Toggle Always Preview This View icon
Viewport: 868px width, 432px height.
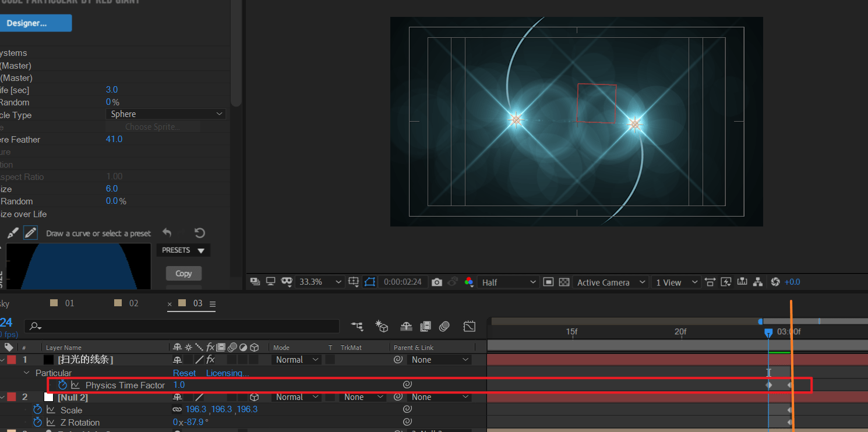tap(255, 282)
